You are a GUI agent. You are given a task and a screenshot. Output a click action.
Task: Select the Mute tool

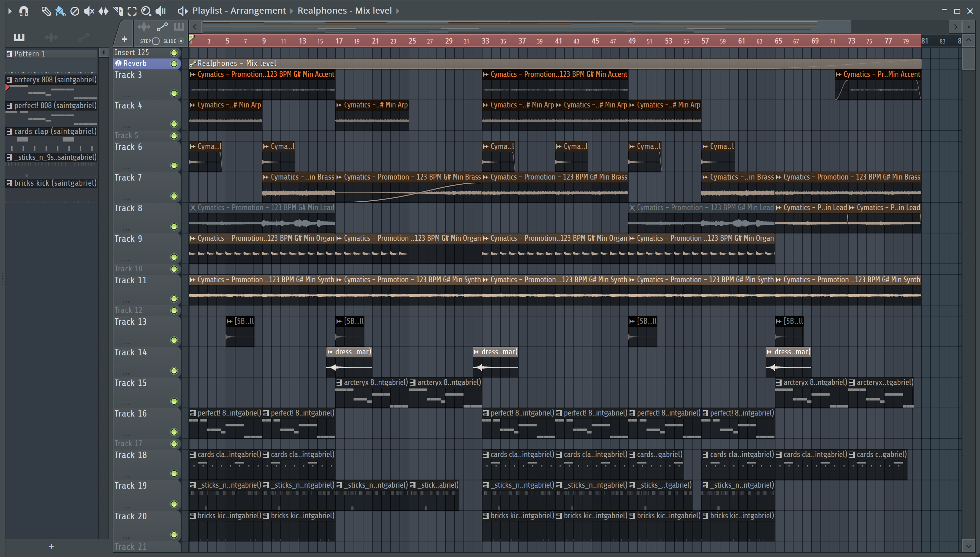(x=89, y=11)
